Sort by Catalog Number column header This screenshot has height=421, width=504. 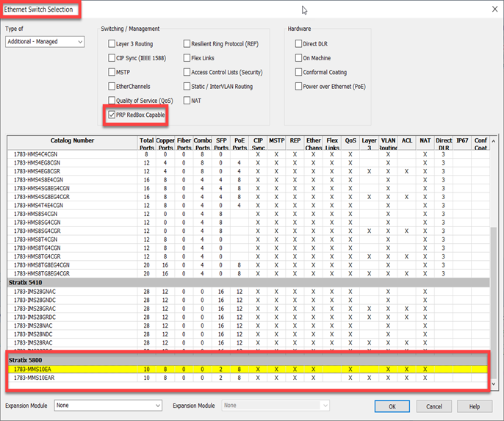pos(72,143)
